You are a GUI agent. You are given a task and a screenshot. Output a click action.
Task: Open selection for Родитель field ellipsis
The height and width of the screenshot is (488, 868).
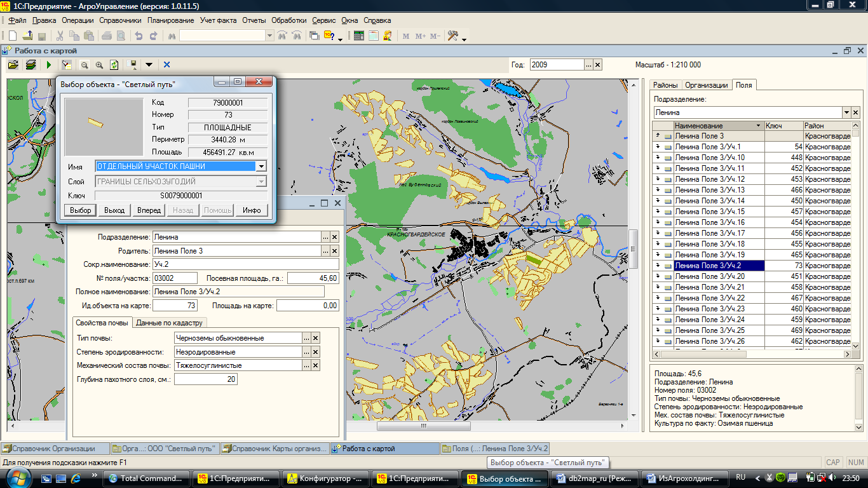[x=325, y=251]
